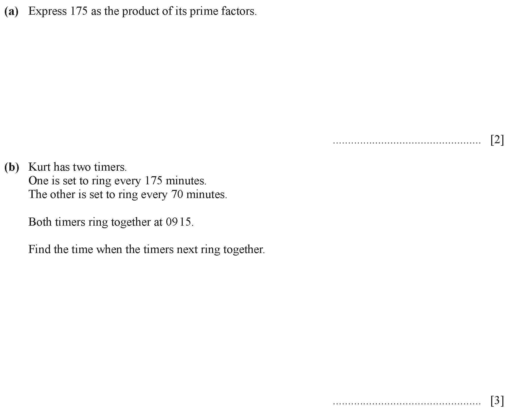The height and width of the screenshot is (413, 532).
Task: Click the "(b)" question label
Action: tap(12, 167)
